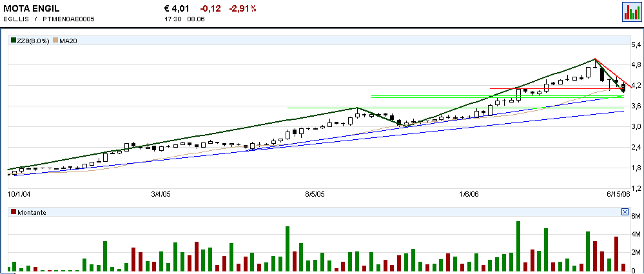Click the price change -0,12
644x274 pixels.
click(x=211, y=8)
